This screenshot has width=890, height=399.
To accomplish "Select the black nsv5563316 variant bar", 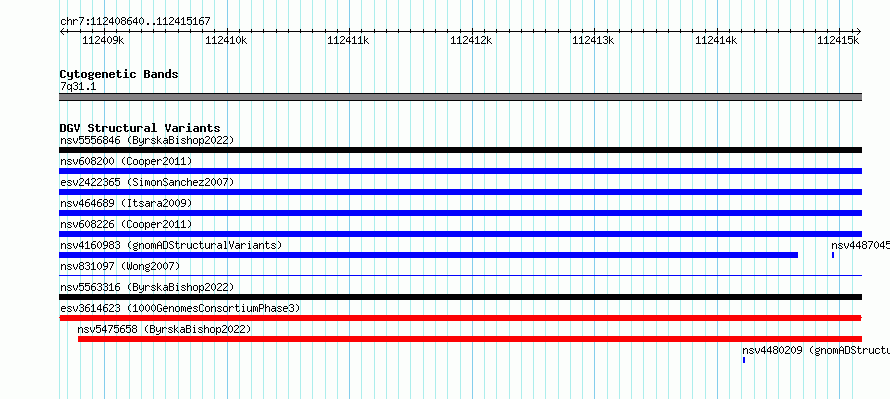I will click(460, 297).
